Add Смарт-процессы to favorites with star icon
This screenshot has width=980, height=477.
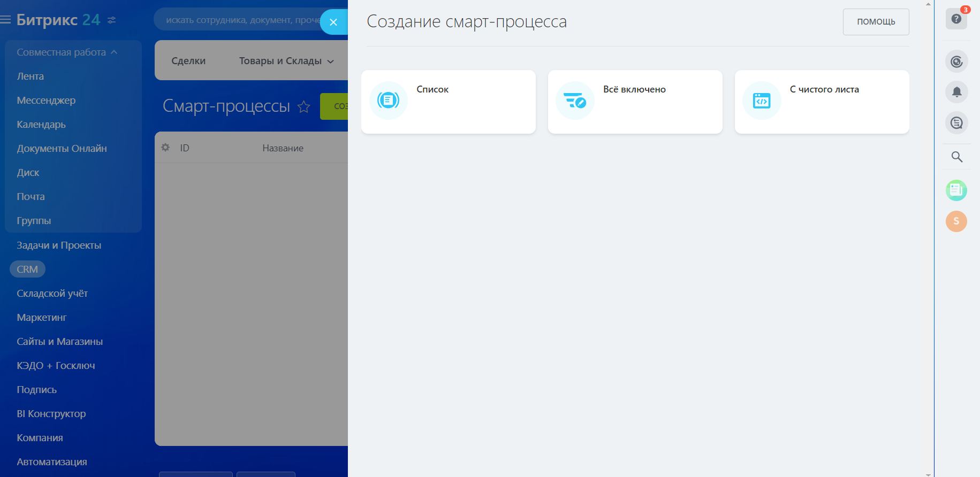pos(304,106)
